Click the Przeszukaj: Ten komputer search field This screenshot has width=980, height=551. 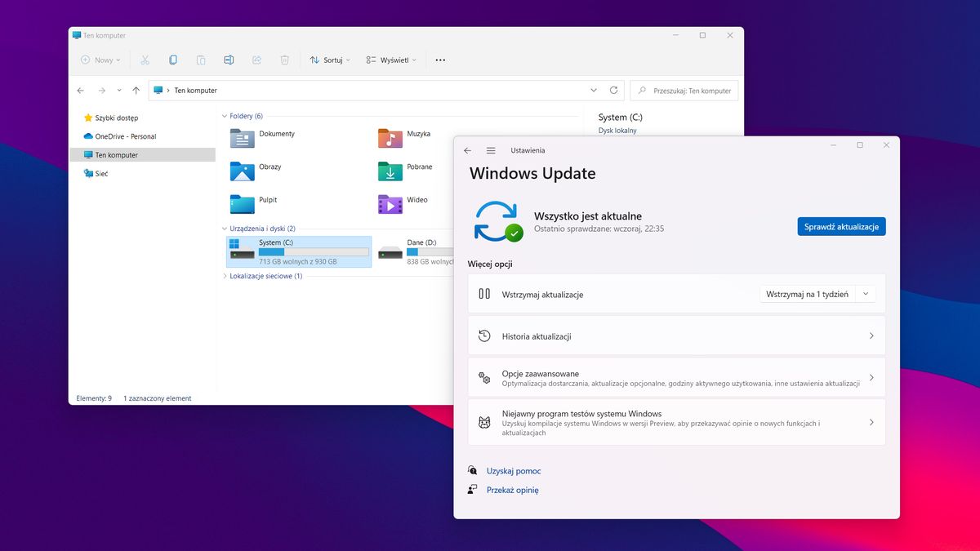pyautogui.click(x=684, y=90)
